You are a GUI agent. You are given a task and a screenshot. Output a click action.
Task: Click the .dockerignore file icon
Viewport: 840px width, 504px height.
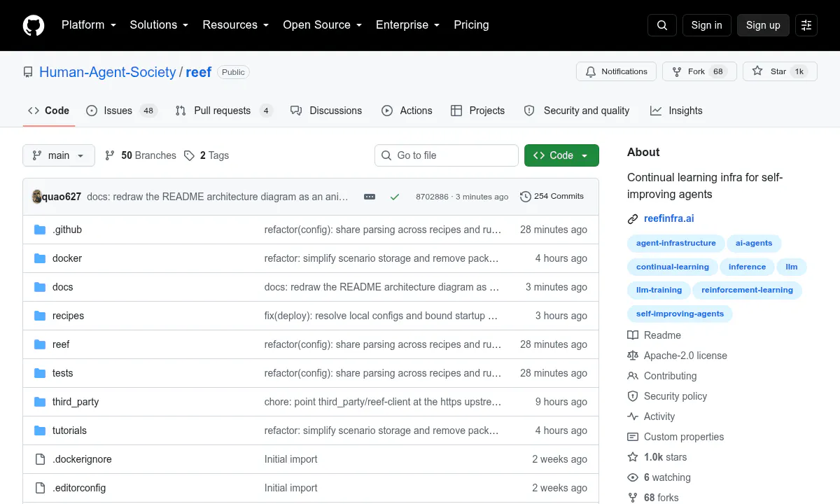(x=40, y=459)
